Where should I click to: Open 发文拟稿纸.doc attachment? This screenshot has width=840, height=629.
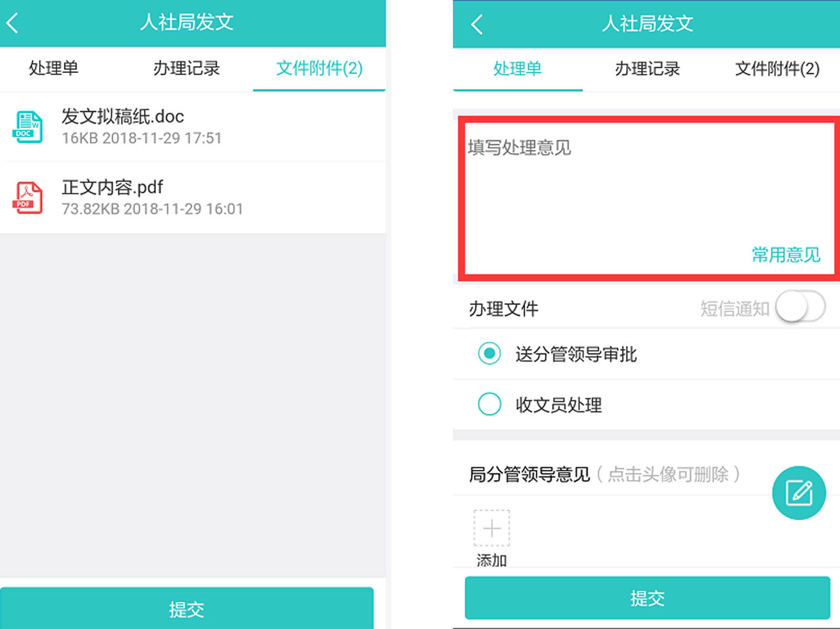pyautogui.click(x=193, y=126)
